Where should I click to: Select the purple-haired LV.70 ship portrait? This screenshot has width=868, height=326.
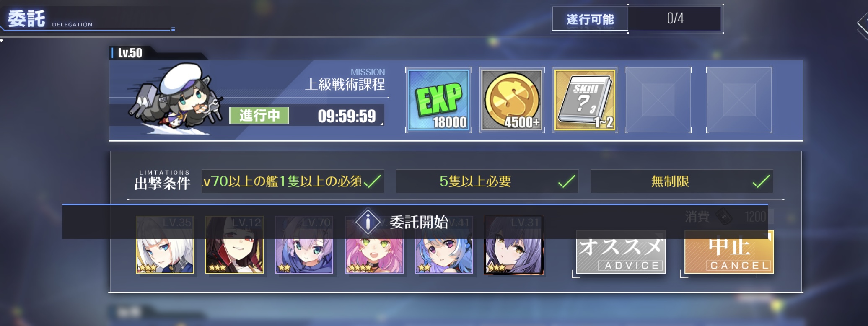[x=304, y=245]
